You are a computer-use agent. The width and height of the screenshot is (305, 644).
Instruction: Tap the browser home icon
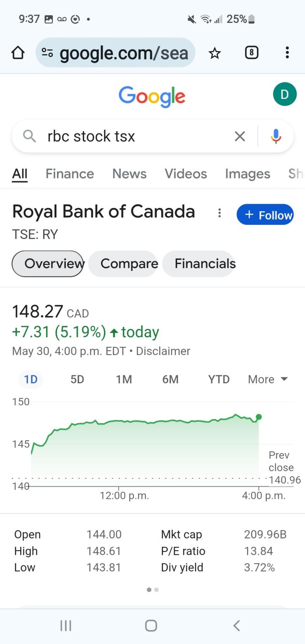[18, 53]
